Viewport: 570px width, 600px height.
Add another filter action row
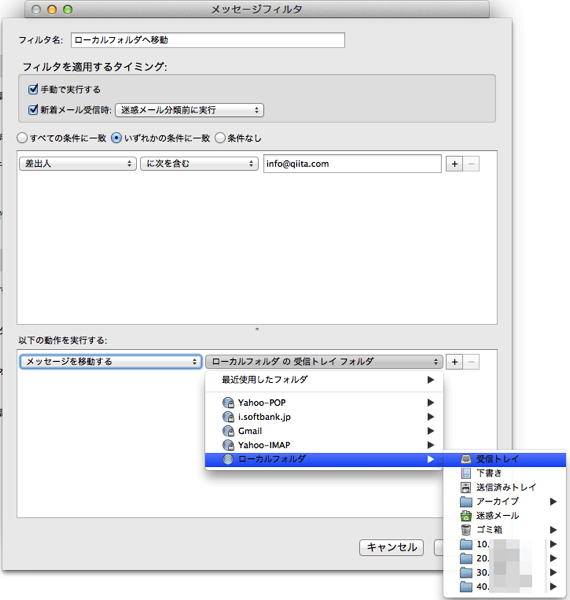[454, 362]
